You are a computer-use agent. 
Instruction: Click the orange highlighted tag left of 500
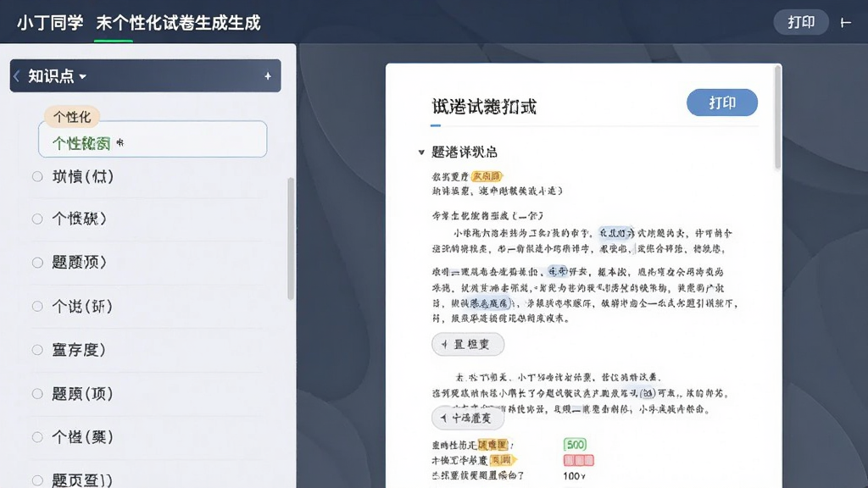point(492,445)
